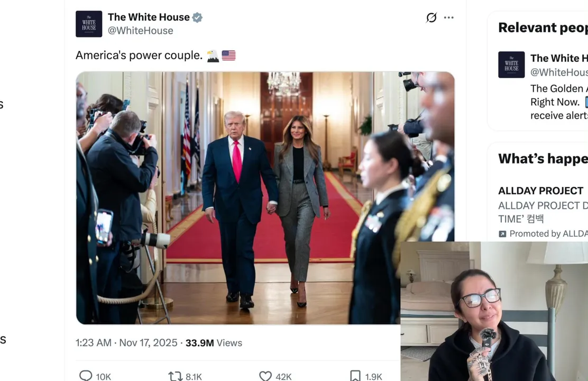Click the reply speech bubble icon
588x381 pixels.
[x=86, y=376]
